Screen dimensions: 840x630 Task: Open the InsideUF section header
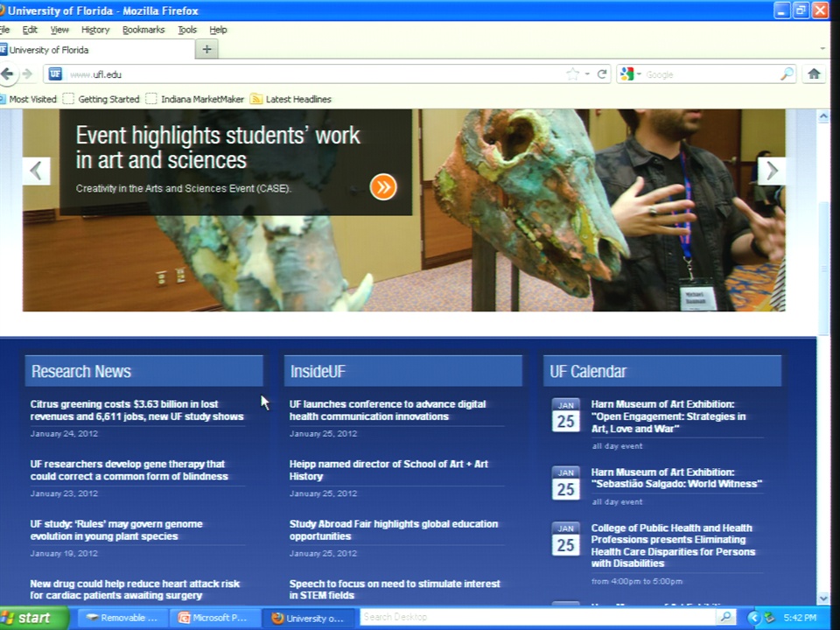402,371
